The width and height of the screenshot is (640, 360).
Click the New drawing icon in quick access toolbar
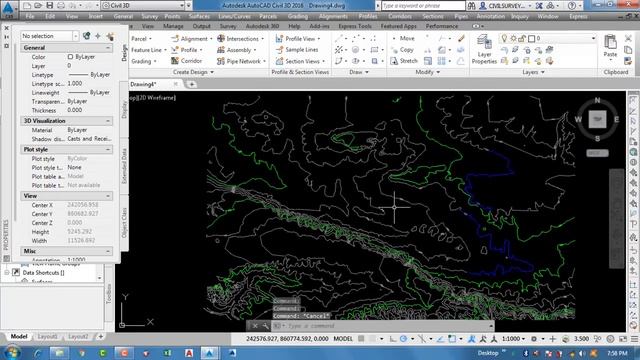coord(27,6)
